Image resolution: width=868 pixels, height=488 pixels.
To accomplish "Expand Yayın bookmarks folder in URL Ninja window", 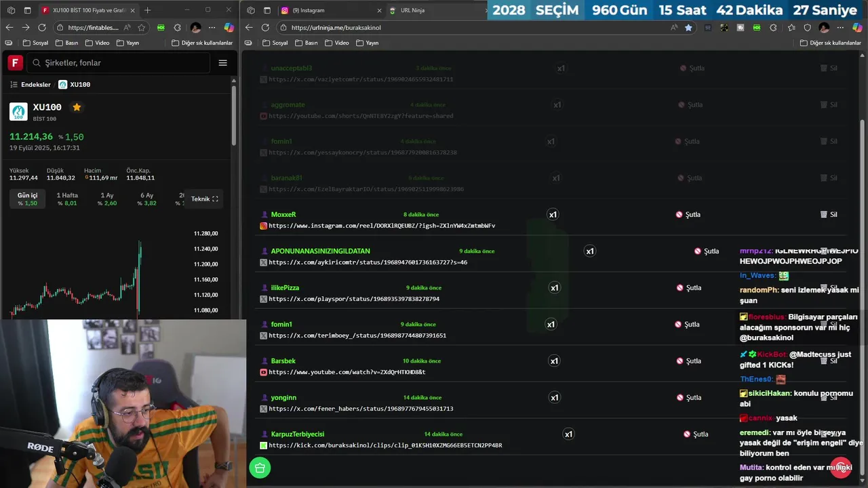I will [x=367, y=43].
